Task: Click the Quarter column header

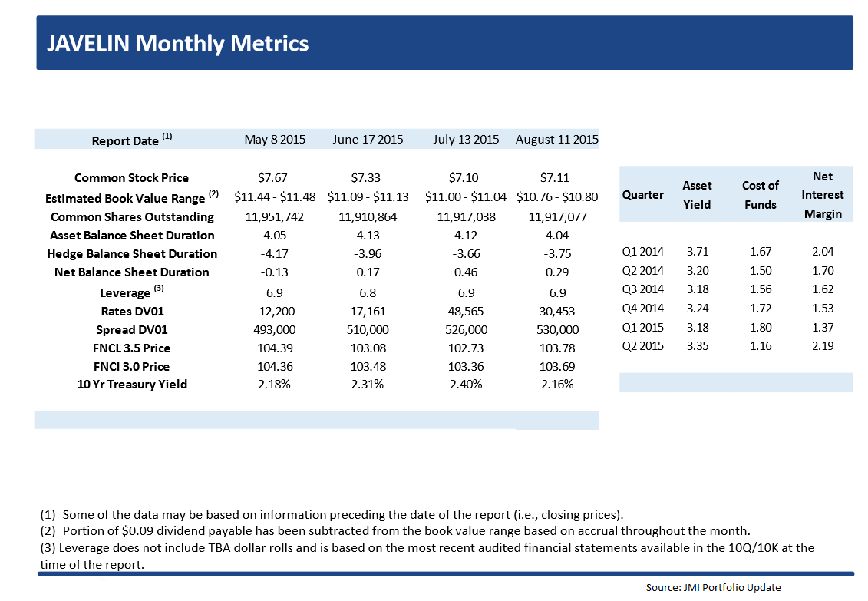Action: click(644, 195)
